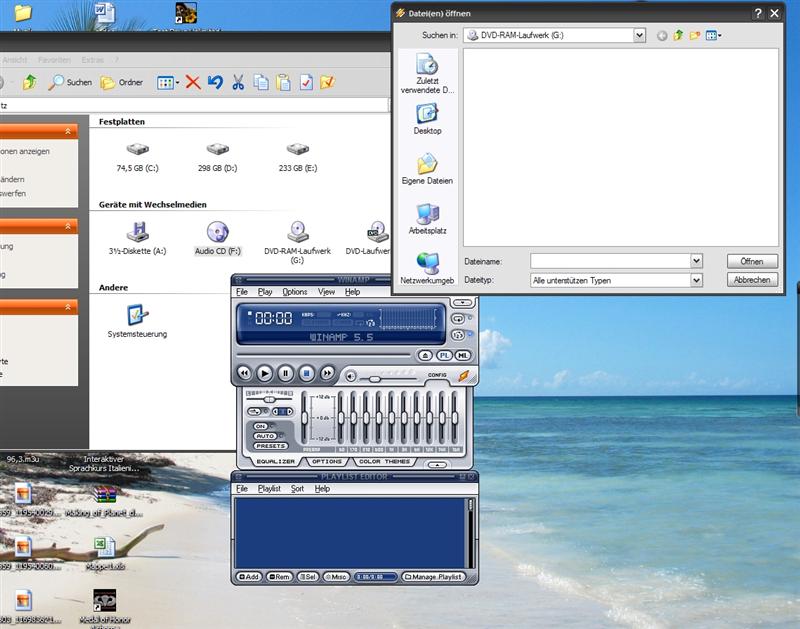This screenshot has height=629, width=800.
Task: Select 'Zuletzt verwendete D...' in places bar
Action: pos(427,73)
